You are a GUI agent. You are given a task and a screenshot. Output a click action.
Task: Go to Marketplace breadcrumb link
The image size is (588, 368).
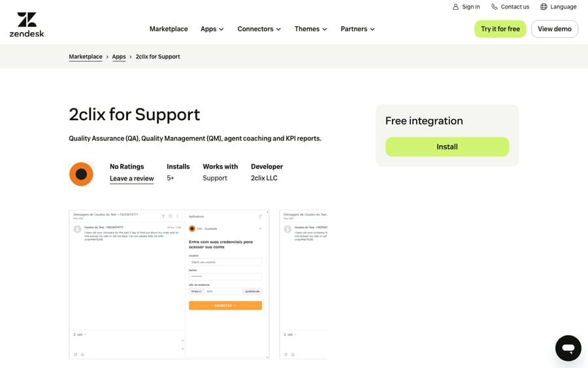[x=86, y=57]
